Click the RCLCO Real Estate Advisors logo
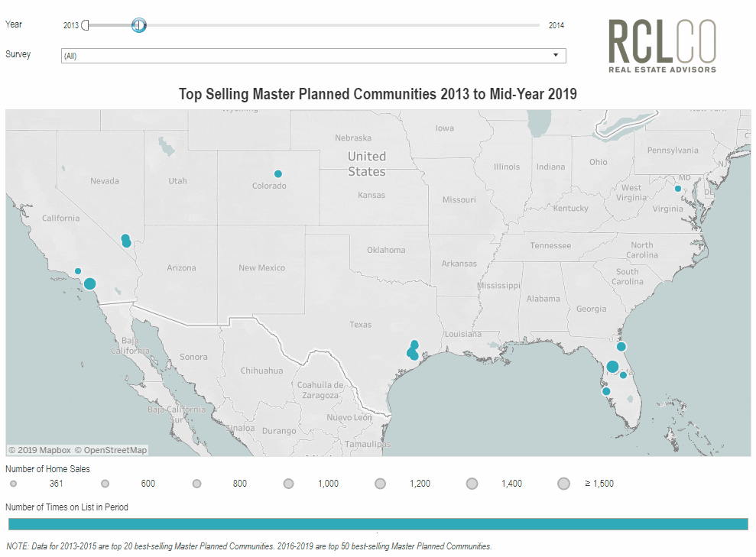Image resolution: width=756 pixels, height=557 pixels. pyautogui.click(x=663, y=47)
